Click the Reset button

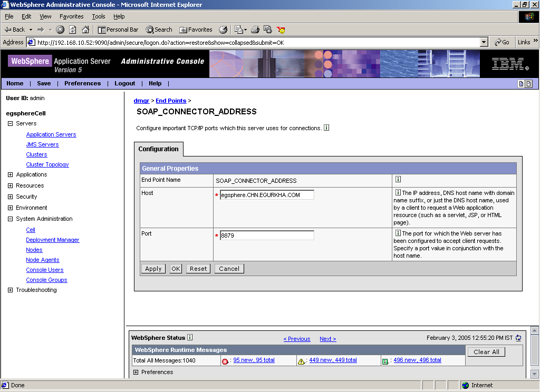[198, 269]
